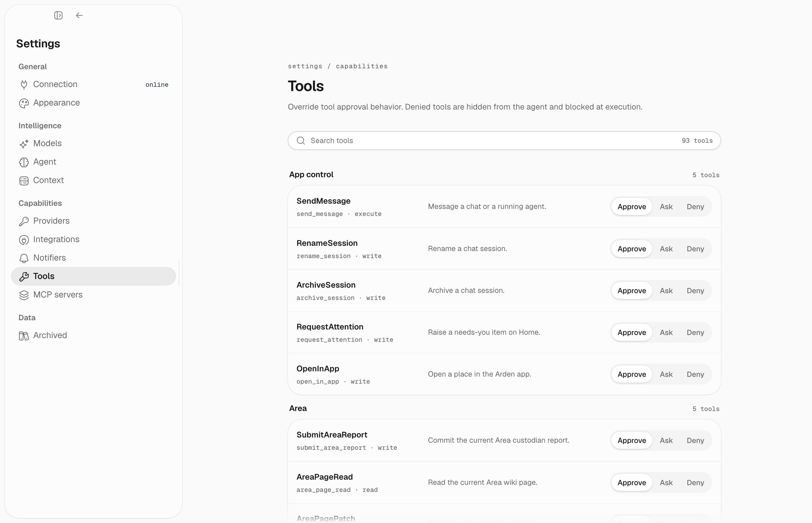Screen dimensions: 812x523
Task: Set AreaPageRead to Ask
Action: point(666,482)
